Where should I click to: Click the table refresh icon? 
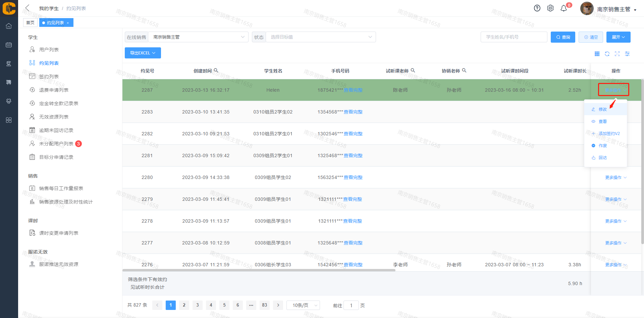[607, 54]
